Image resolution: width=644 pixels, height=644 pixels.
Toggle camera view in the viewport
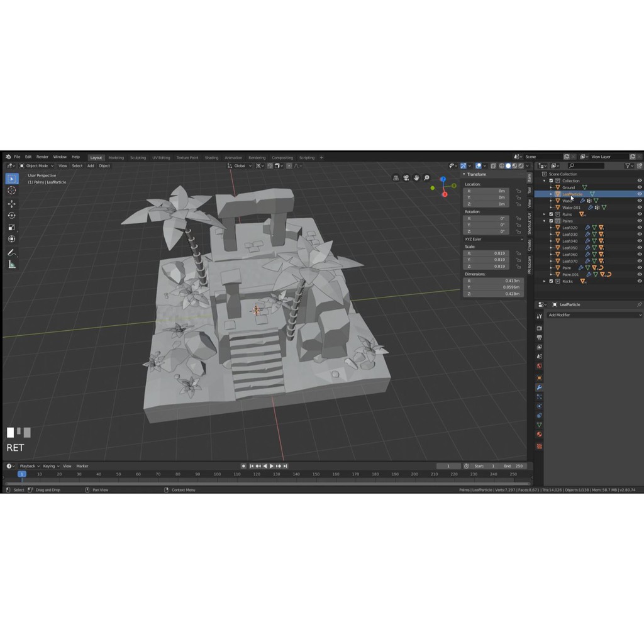(406, 178)
